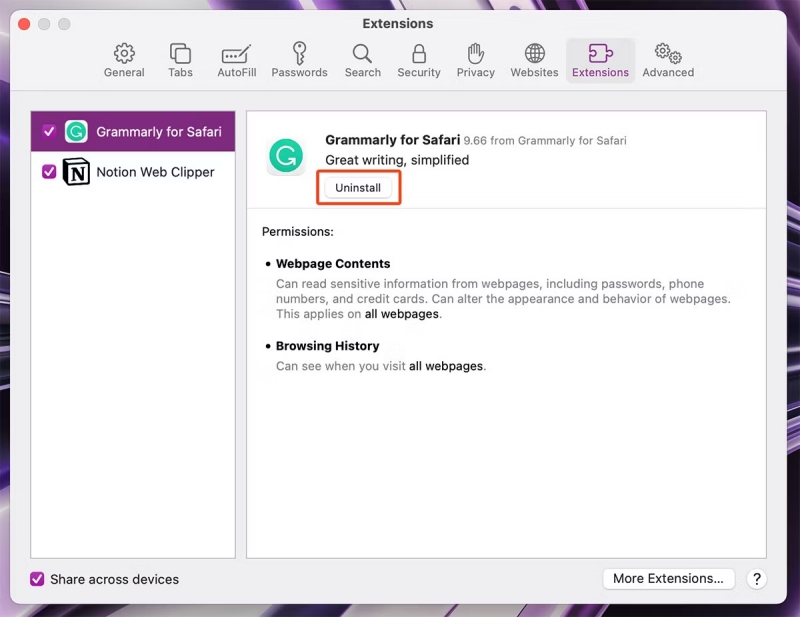Uncheck the Notion Web Clipper extension
The height and width of the screenshot is (617, 800).
tap(49, 171)
